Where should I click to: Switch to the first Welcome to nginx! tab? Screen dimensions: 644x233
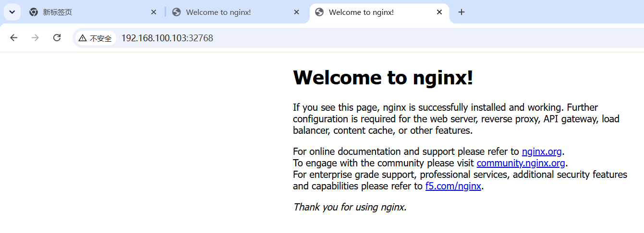(236, 12)
